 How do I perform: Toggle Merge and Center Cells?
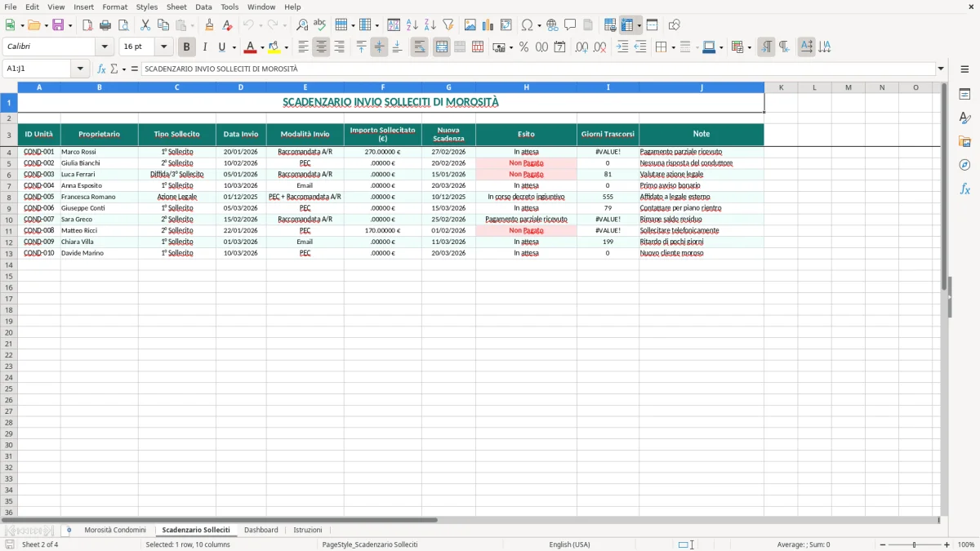click(x=441, y=47)
